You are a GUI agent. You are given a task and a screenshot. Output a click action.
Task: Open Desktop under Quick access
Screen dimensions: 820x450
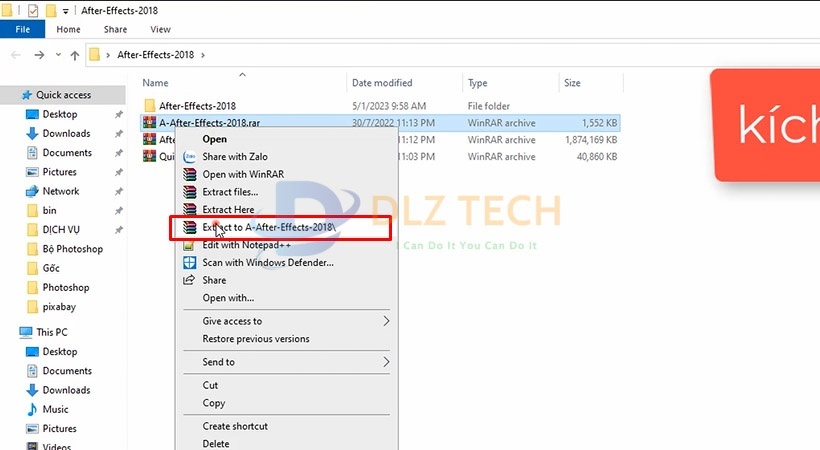(x=60, y=114)
